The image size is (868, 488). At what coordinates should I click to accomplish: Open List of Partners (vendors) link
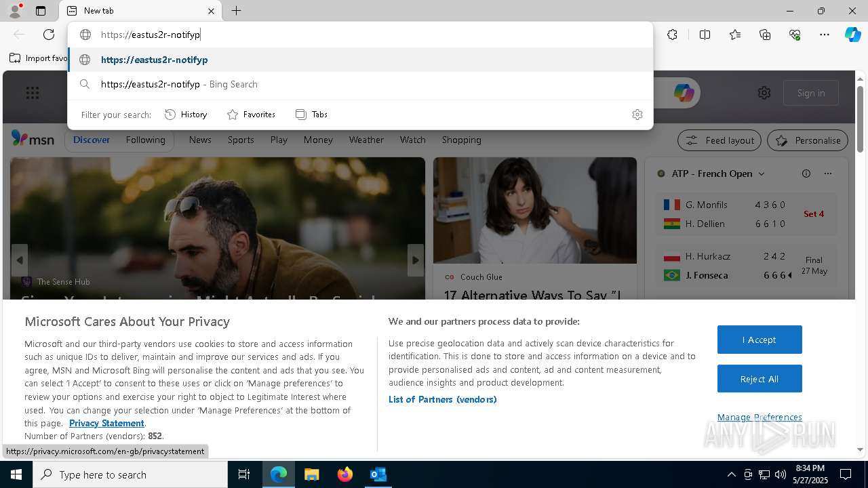(x=443, y=399)
